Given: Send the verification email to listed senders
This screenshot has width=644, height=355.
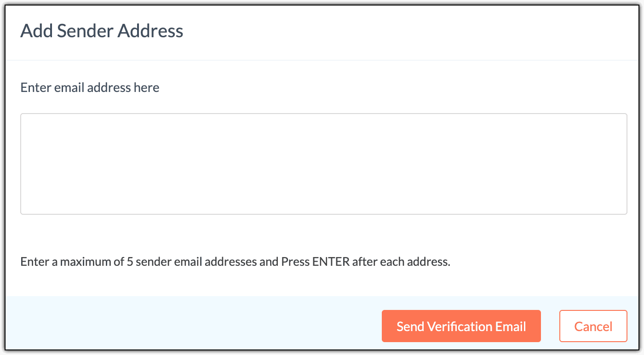Looking at the screenshot, I should [461, 326].
